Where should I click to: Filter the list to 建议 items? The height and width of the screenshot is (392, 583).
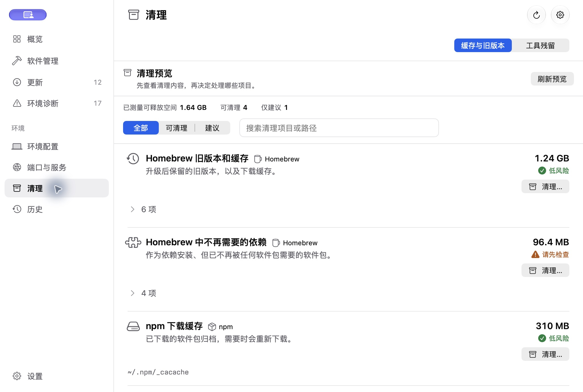pyautogui.click(x=212, y=128)
